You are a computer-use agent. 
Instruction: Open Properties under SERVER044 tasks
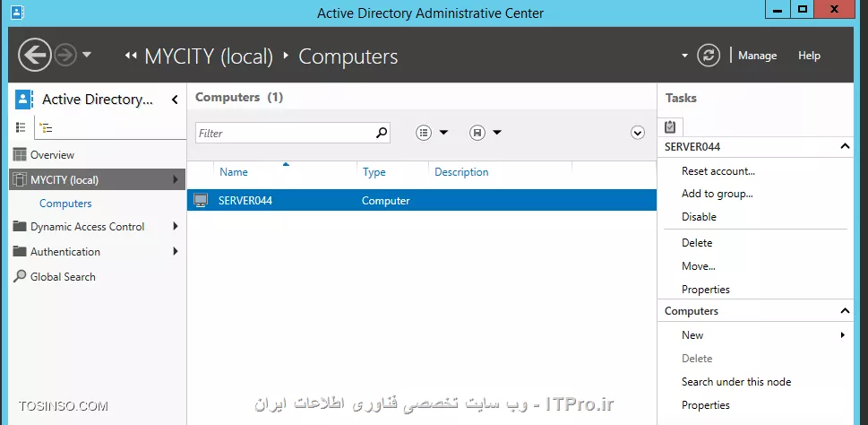pos(705,290)
